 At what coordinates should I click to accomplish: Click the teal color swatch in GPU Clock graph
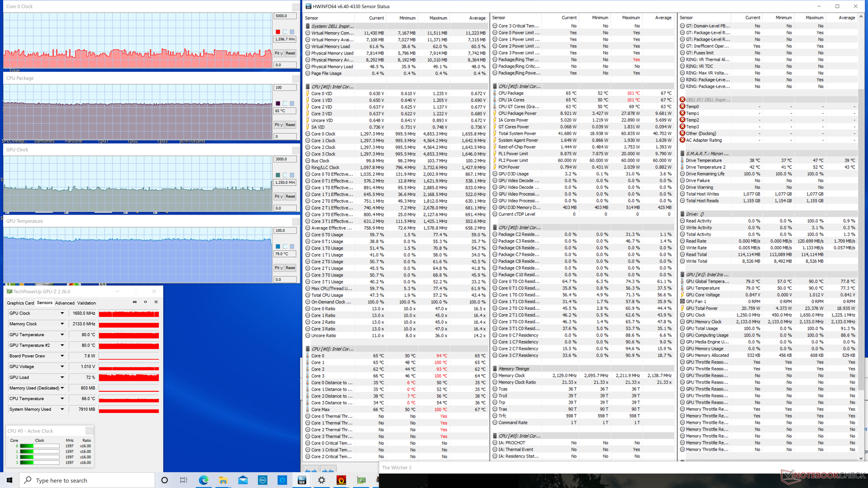click(x=278, y=175)
